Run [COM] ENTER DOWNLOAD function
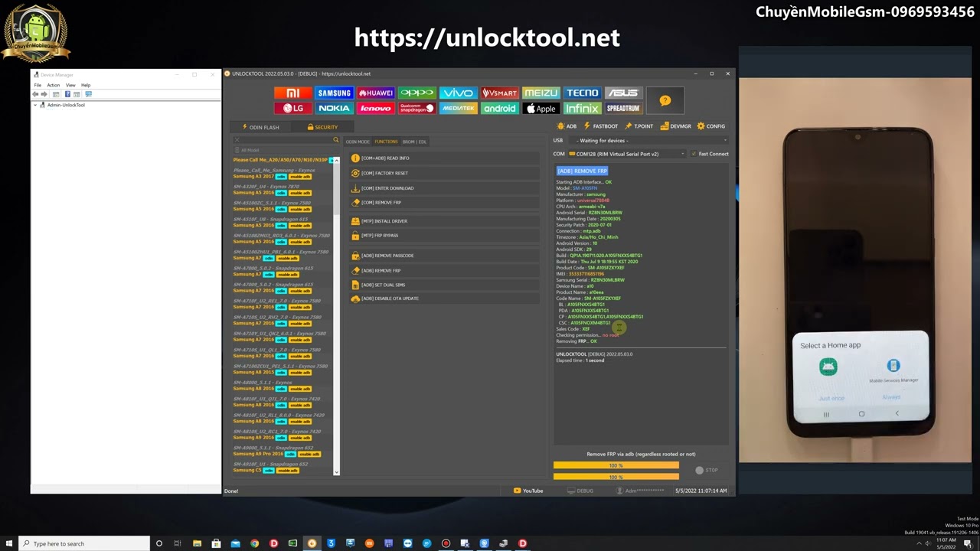This screenshot has width=980, height=551. point(445,188)
